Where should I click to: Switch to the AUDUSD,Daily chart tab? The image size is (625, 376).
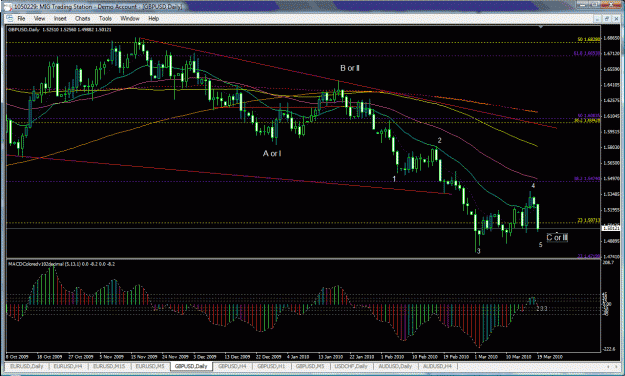(x=395, y=366)
